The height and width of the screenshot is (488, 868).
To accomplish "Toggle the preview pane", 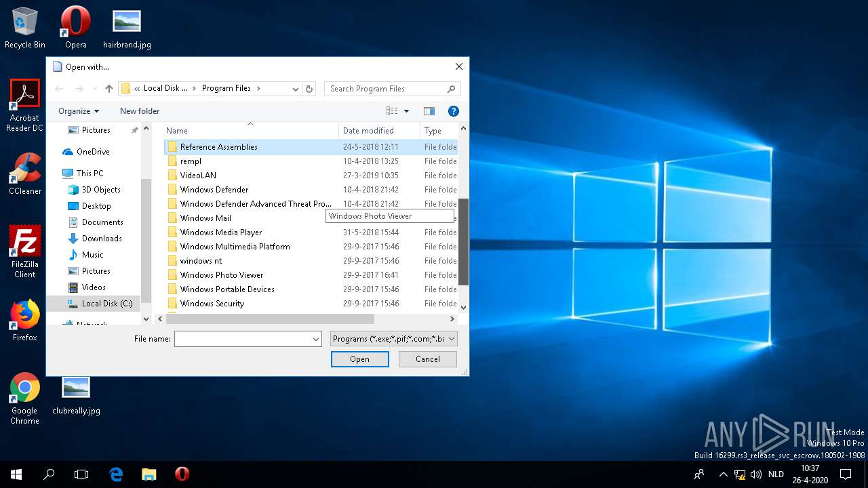I will click(429, 111).
